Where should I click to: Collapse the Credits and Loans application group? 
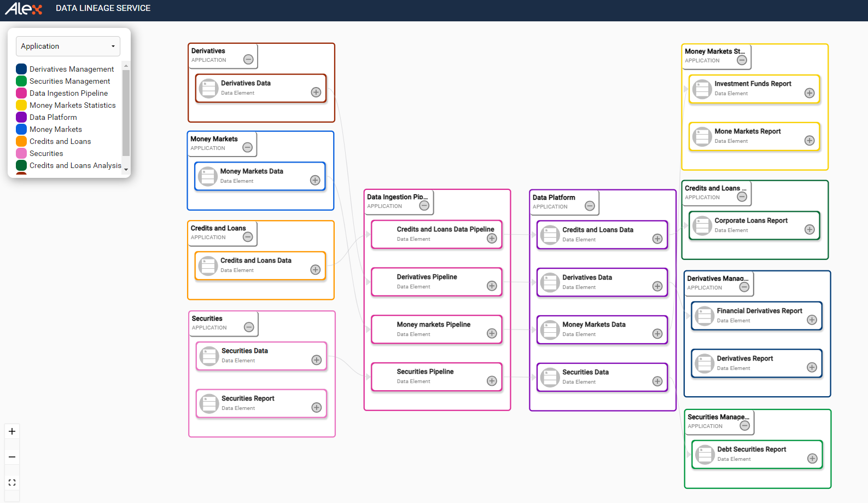click(248, 236)
